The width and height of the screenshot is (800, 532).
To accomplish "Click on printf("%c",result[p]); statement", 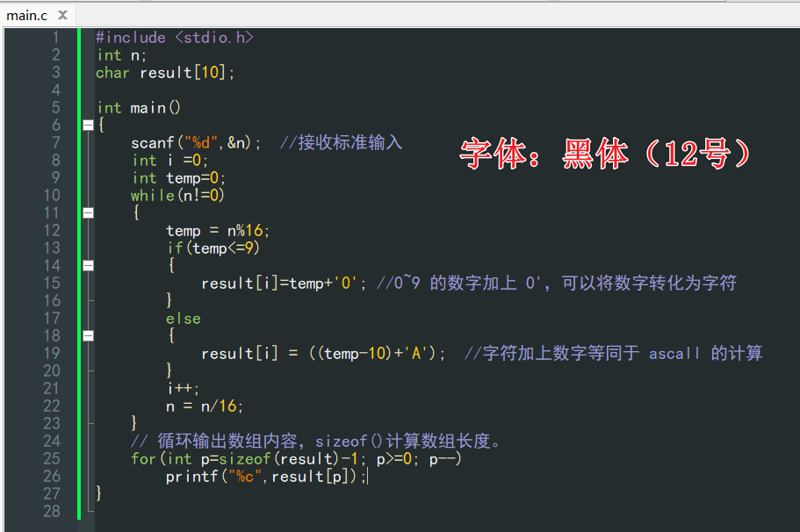I will click(266, 477).
